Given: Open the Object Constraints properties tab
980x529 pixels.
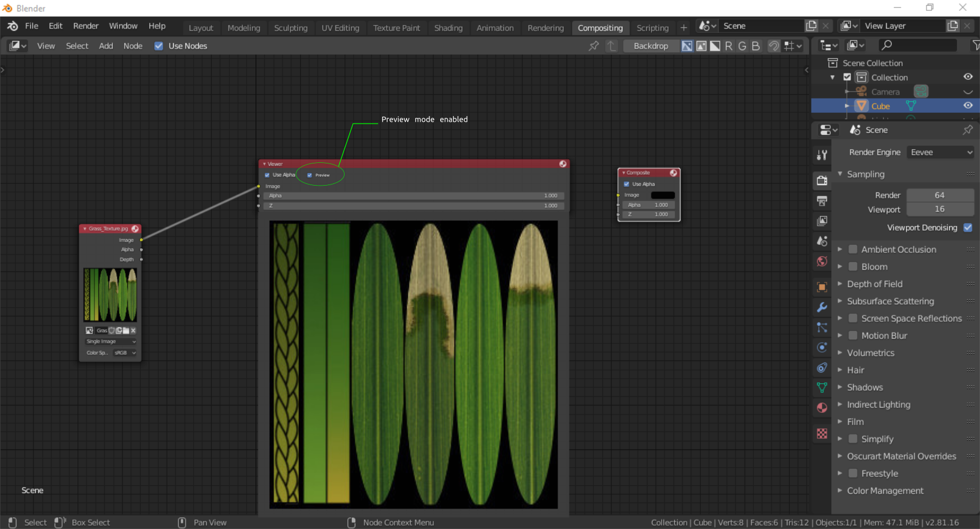Looking at the screenshot, I should coord(822,367).
